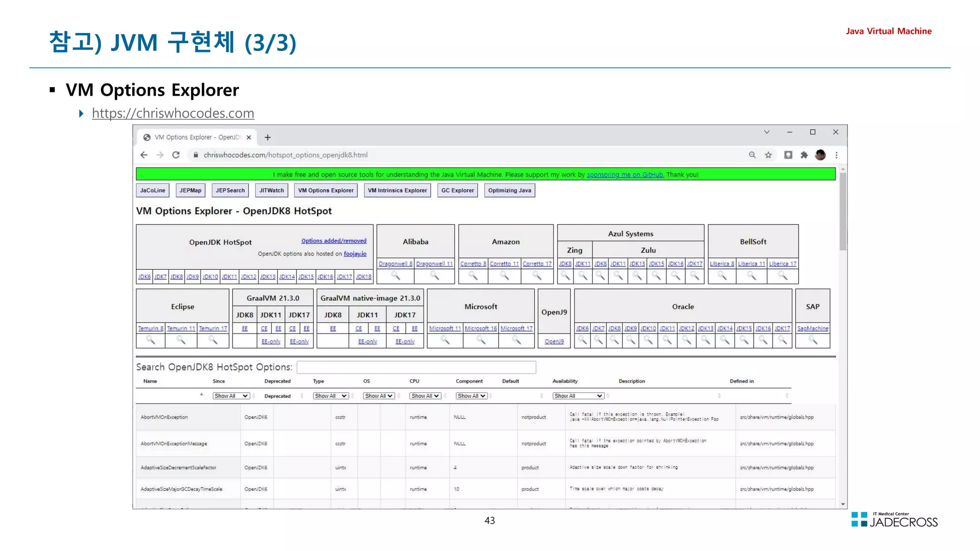Image resolution: width=980 pixels, height=551 pixels.
Task: Click the magnifier under Liberica 8
Action: (x=722, y=275)
